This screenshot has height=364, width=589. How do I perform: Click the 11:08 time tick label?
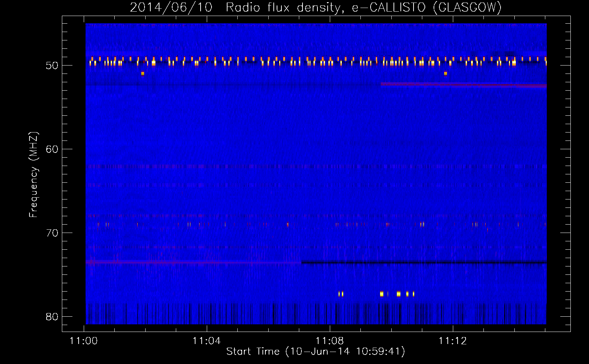click(x=330, y=341)
